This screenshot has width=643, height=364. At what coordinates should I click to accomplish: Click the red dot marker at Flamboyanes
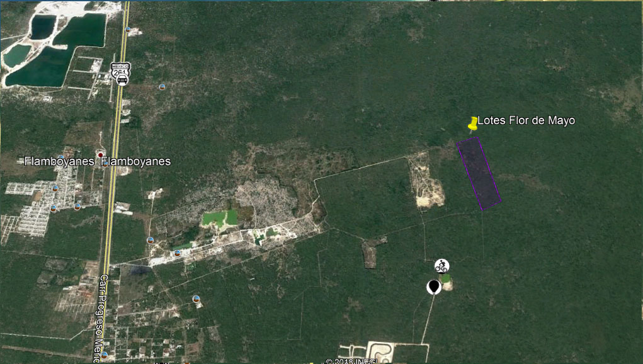click(100, 154)
